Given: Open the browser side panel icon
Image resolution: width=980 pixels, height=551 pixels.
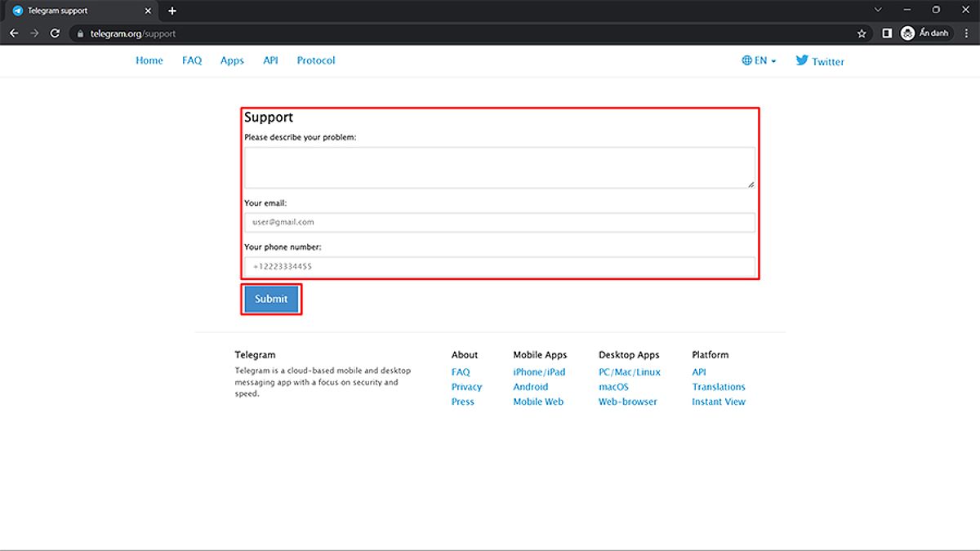Looking at the screenshot, I should pyautogui.click(x=887, y=33).
